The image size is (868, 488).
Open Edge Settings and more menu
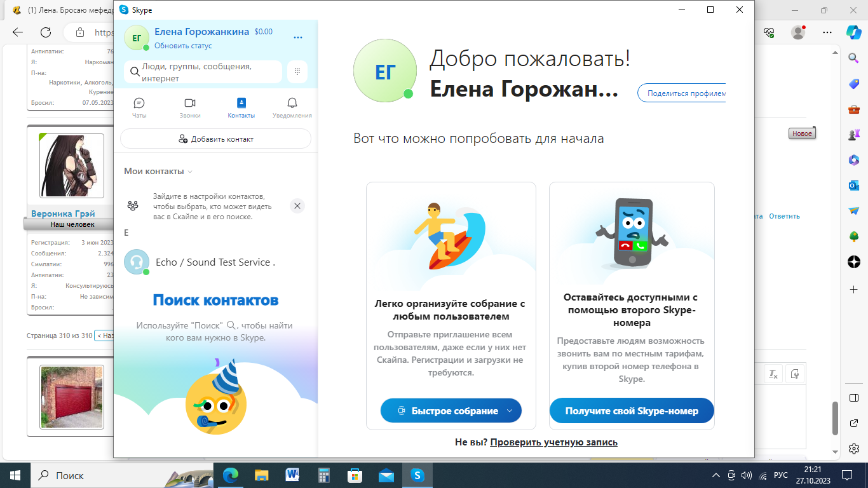tap(827, 32)
